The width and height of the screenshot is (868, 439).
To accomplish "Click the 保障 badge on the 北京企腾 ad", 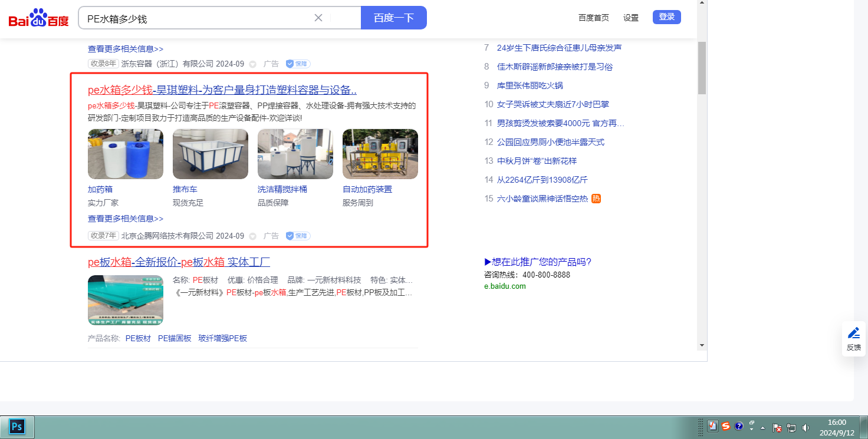I will coord(298,236).
